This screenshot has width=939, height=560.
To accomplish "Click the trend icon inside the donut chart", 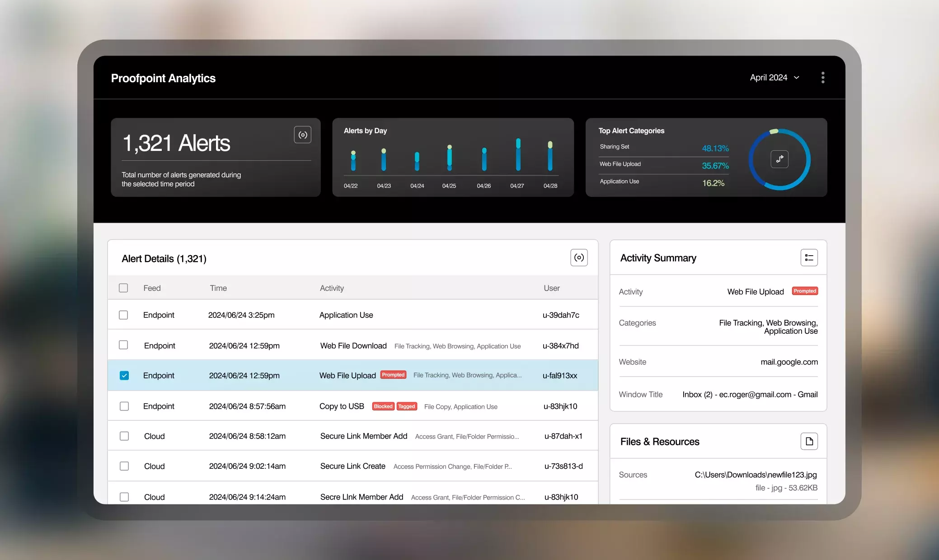I will point(779,159).
